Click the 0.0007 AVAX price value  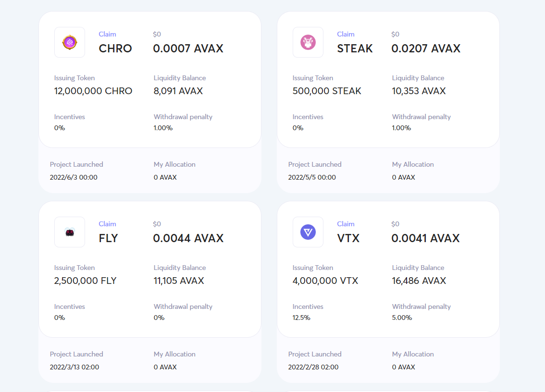point(188,49)
